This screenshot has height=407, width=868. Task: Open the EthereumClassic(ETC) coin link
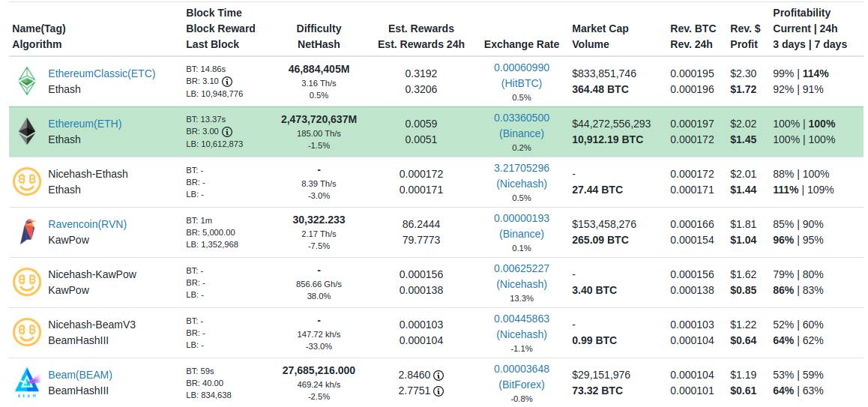click(x=102, y=73)
